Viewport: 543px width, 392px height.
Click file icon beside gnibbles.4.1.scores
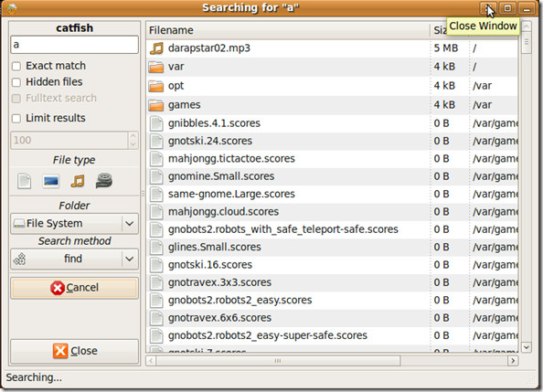(156, 123)
